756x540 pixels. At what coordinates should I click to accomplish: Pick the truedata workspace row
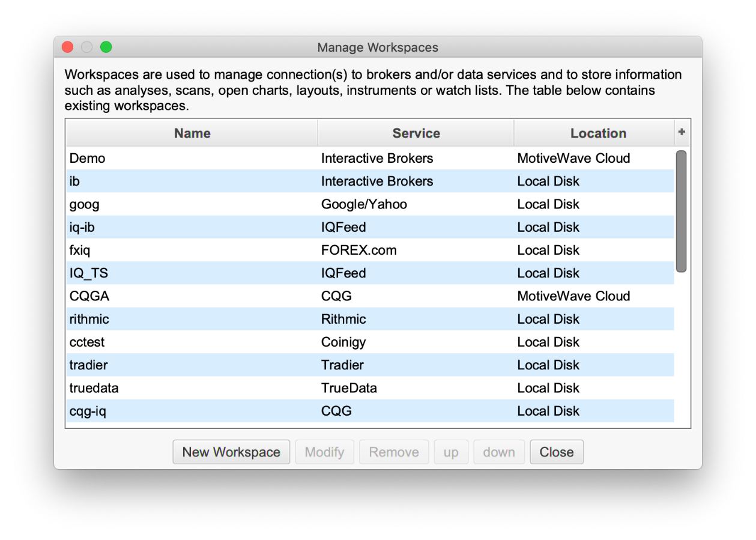[x=94, y=388]
